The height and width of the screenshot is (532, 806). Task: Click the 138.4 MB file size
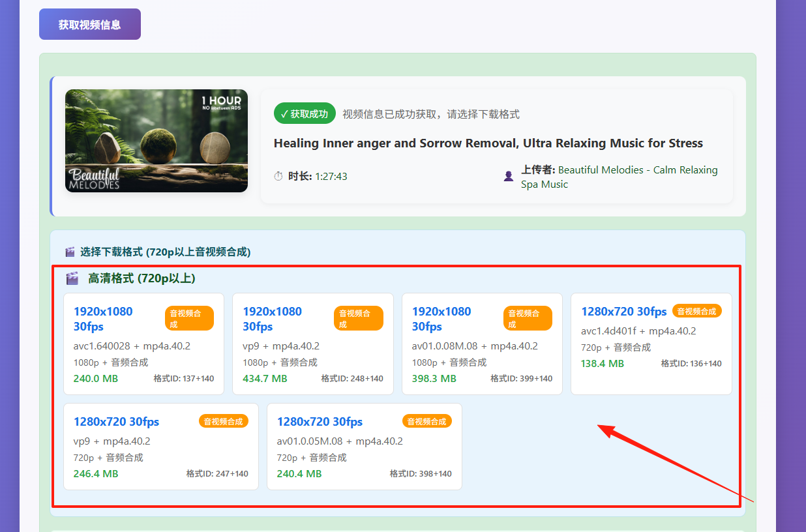coord(603,363)
